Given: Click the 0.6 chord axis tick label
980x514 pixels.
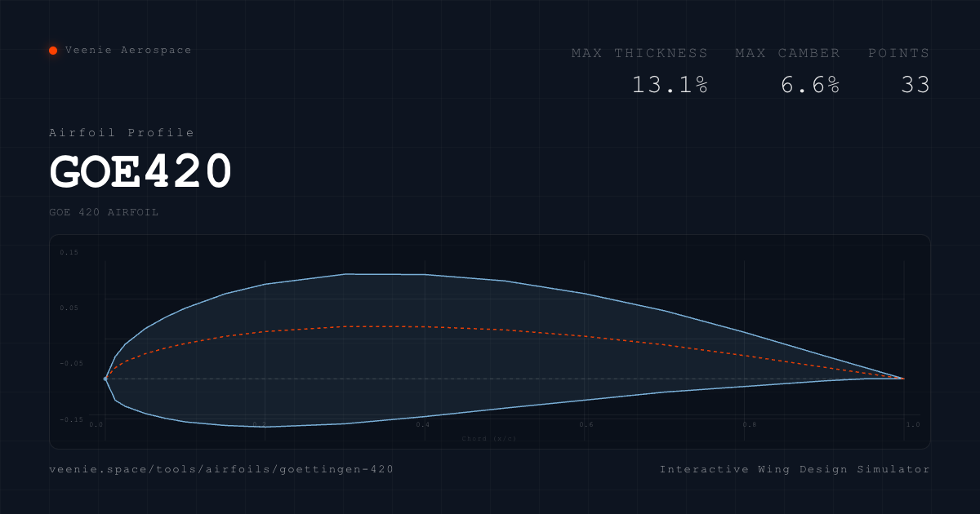Looking at the screenshot, I should pyautogui.click(x=586, y=425).
